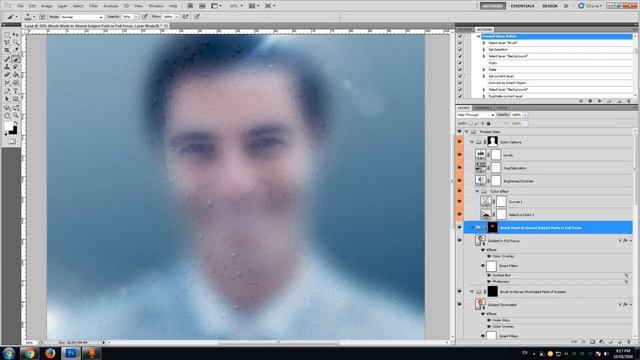Viewport: 640px width, 360px height.
Task: Hide the Subject Illuminated layer
Action: [460, 304]
